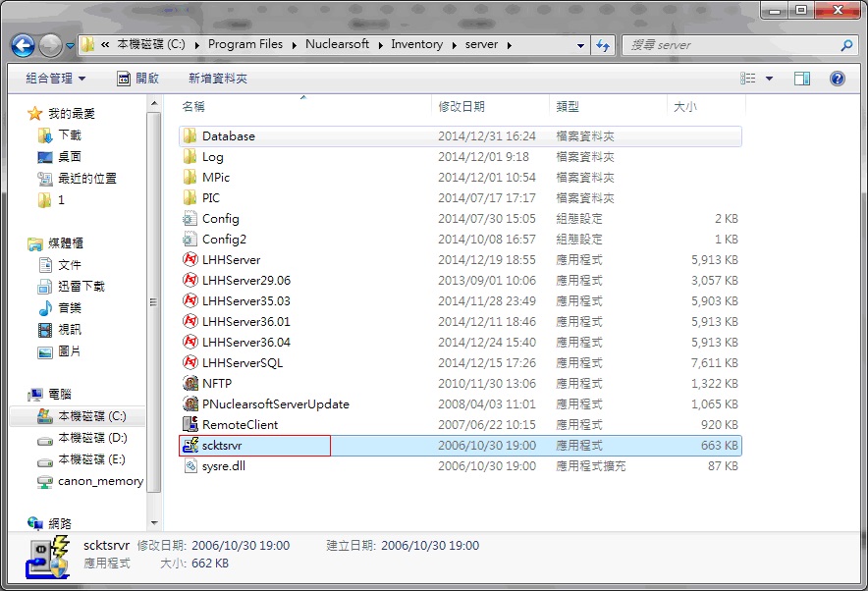Select the LHHServer application icon
The image size is (868, 591).
[x=190, y=259]
